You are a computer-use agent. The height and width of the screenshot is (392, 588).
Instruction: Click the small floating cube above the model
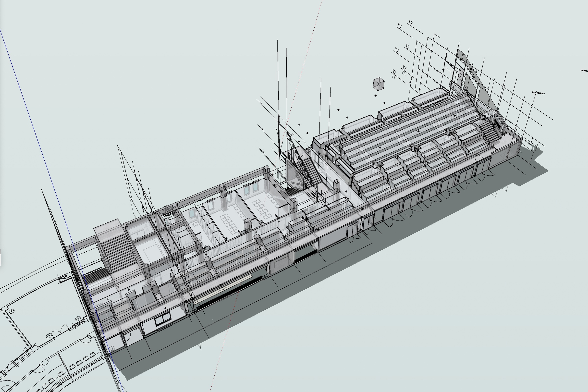click(379, 84)
